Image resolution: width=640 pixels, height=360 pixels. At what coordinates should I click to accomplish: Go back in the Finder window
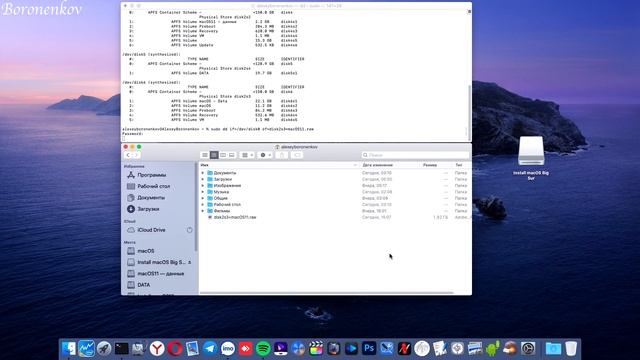[128, 155]
